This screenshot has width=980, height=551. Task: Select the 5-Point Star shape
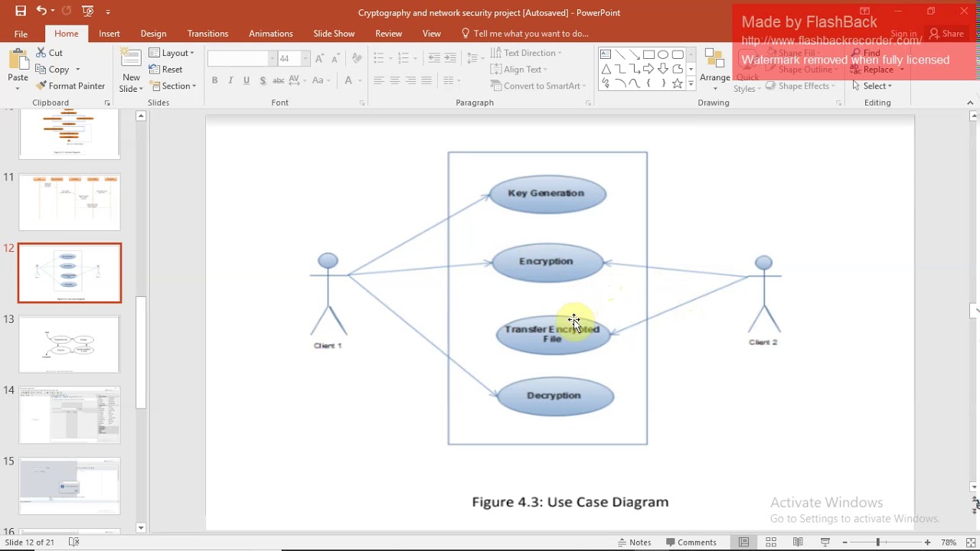pos(678,83)
